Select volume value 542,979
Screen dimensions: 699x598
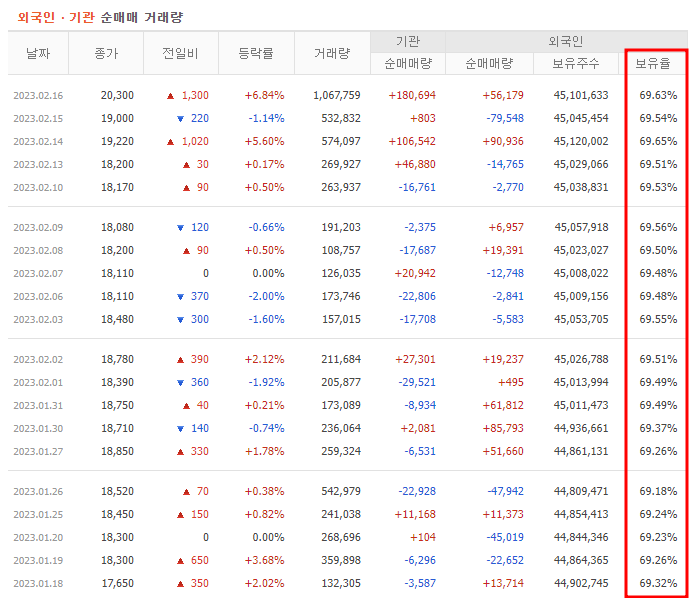[x=341, y=492]
